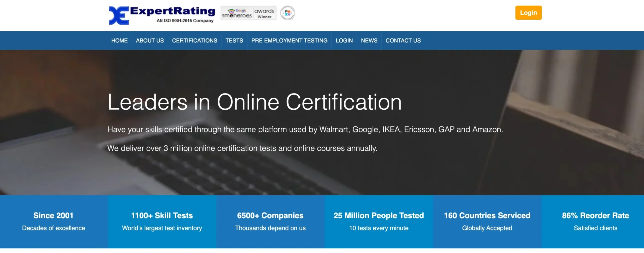644x253 pixels.
Task: Go to CONTACT US page
Action: click(x=403, y=40)
